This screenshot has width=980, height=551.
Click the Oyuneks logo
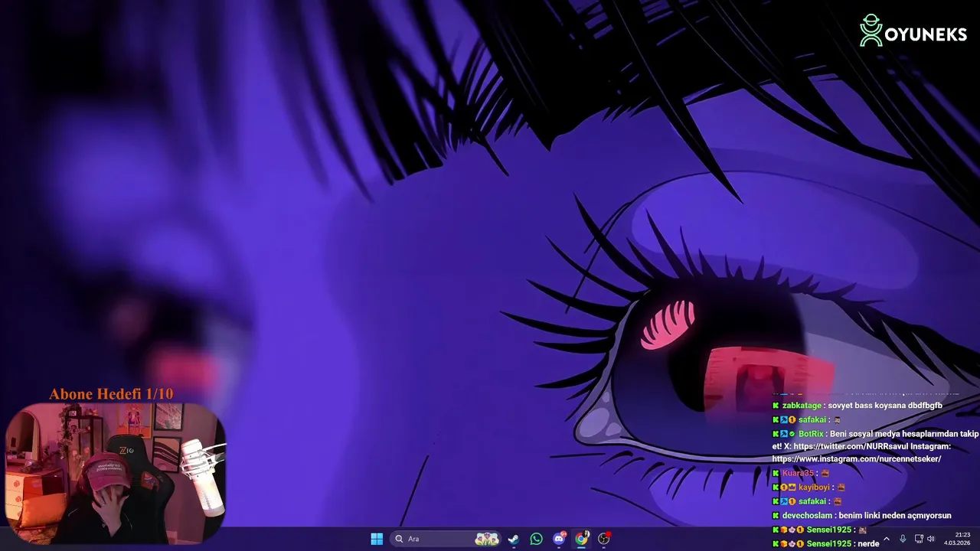[913, 31]
